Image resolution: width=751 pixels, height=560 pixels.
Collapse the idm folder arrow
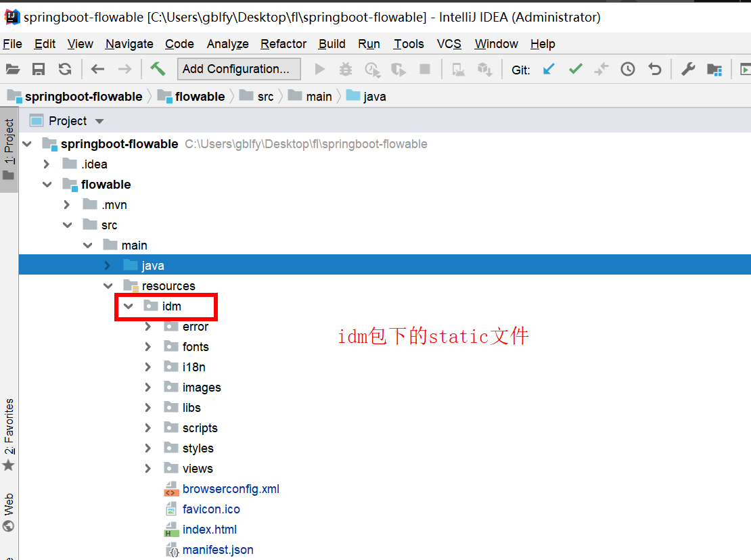129,306
